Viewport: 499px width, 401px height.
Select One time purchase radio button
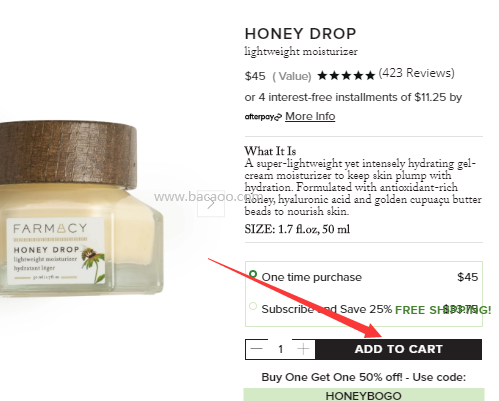(x=253, y=274)
